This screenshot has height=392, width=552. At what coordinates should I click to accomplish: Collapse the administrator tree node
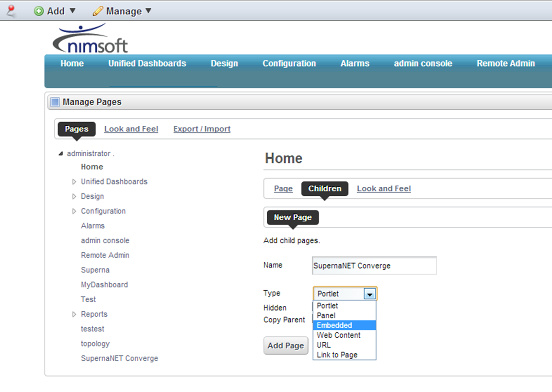click(x=61, y=154)
